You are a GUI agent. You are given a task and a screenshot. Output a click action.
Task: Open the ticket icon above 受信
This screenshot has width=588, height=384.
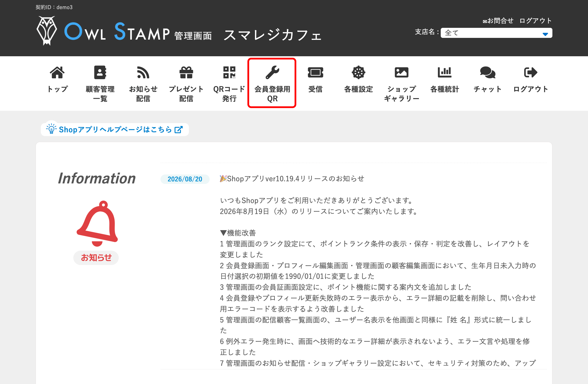316,72
